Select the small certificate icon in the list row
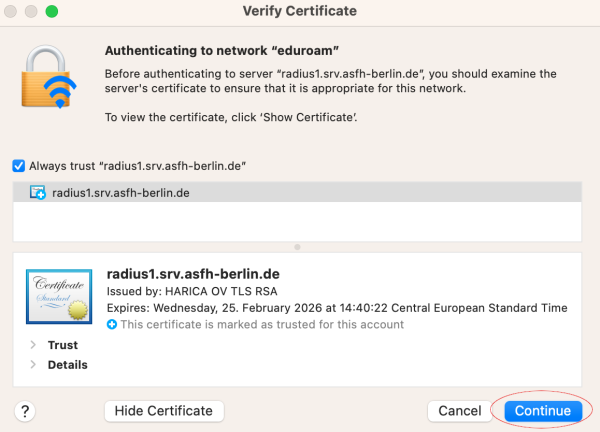The width and height of the screenshot is (600, 432). pos(38,192)
